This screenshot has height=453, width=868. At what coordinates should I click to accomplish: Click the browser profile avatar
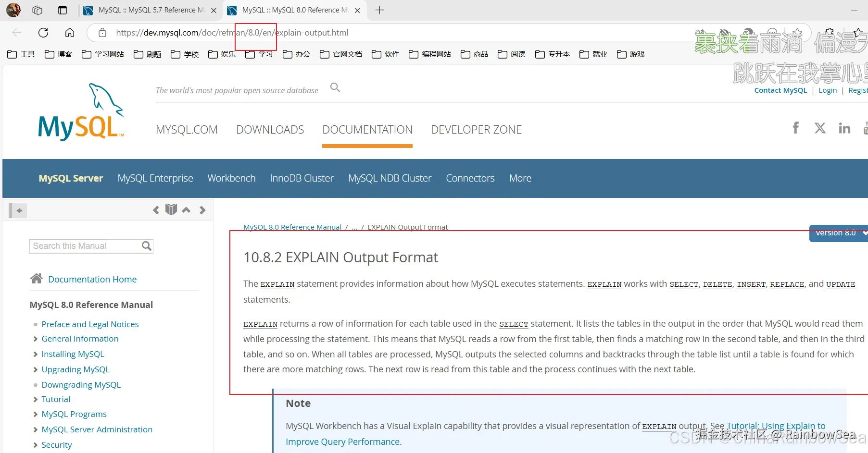coord(13,10)
